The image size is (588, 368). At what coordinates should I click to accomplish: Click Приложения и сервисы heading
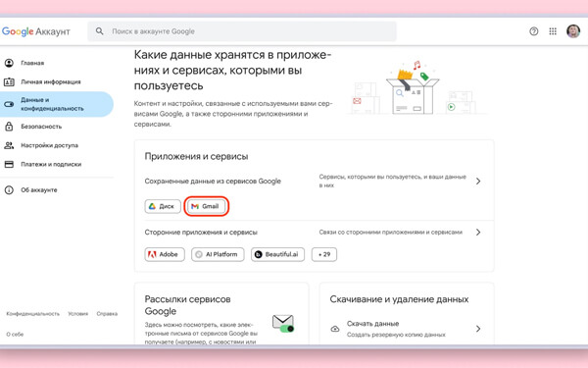pyautogui.click(x=197, y=156)
